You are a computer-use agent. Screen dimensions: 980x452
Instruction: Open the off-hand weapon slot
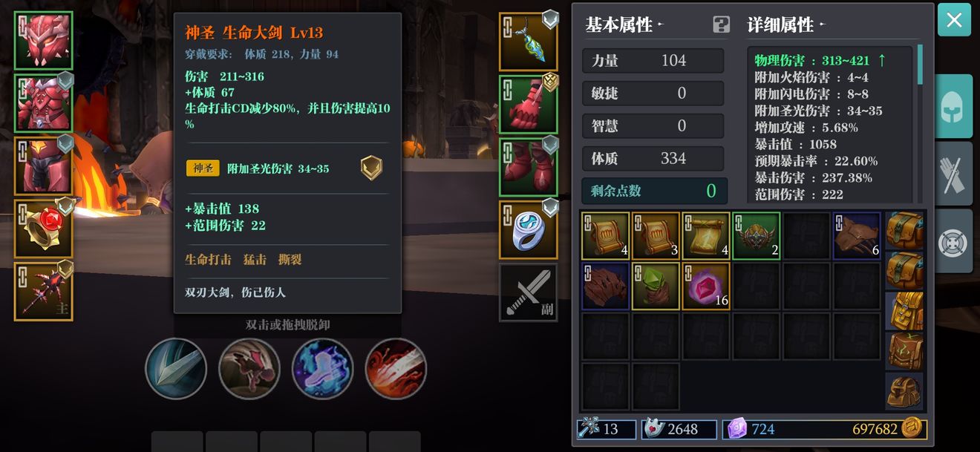tap(529, 292)
